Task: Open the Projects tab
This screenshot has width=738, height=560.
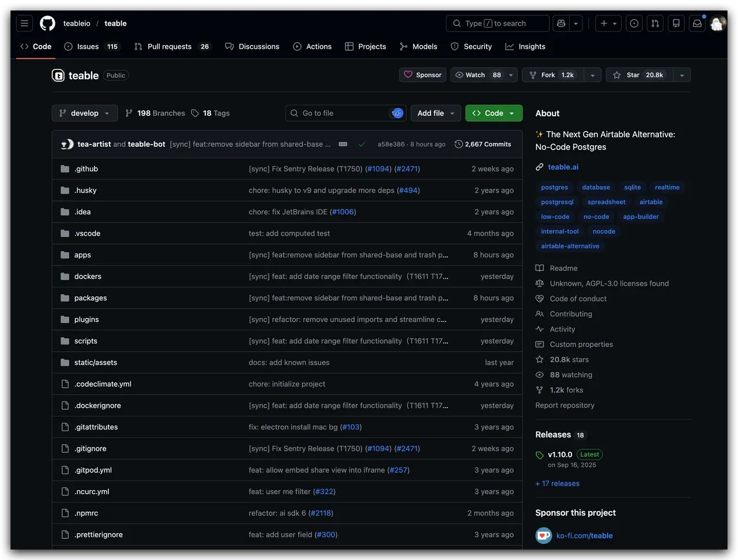Action: 366,47
